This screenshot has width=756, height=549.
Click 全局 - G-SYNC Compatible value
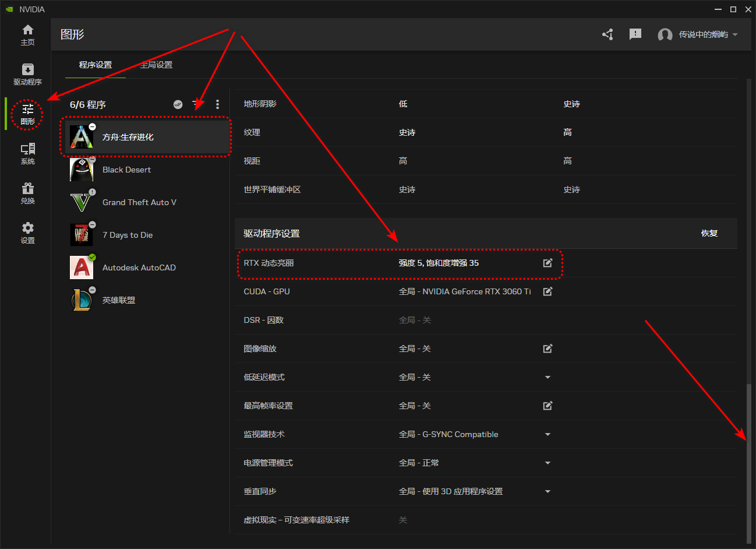tap(448, 434)
